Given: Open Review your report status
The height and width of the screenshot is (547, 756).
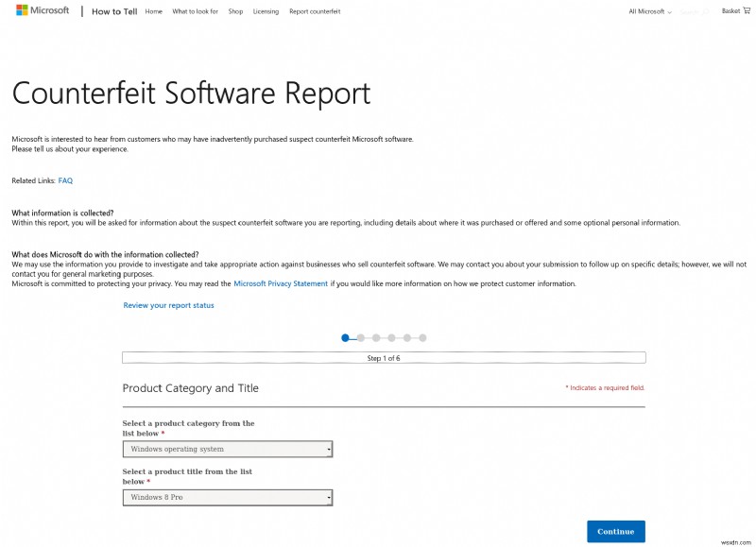Looking at the screenshot, I should [167, 304].
